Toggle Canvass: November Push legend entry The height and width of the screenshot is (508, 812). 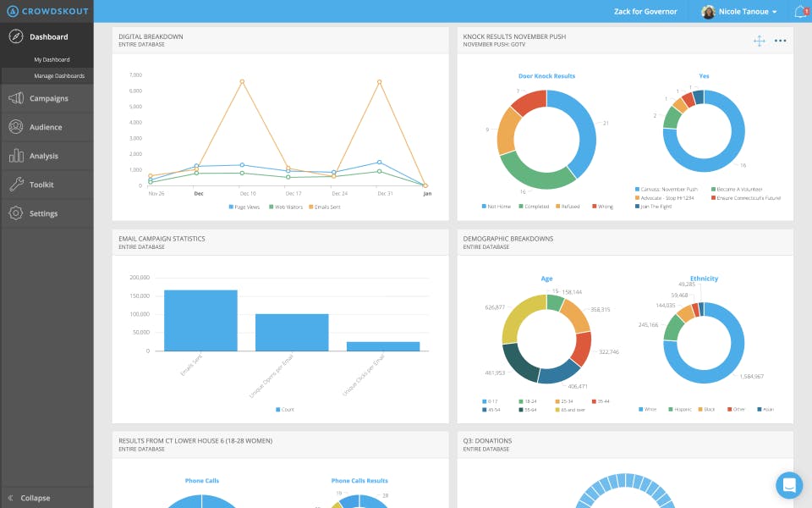pyautogui.click(x=667, y=189)
